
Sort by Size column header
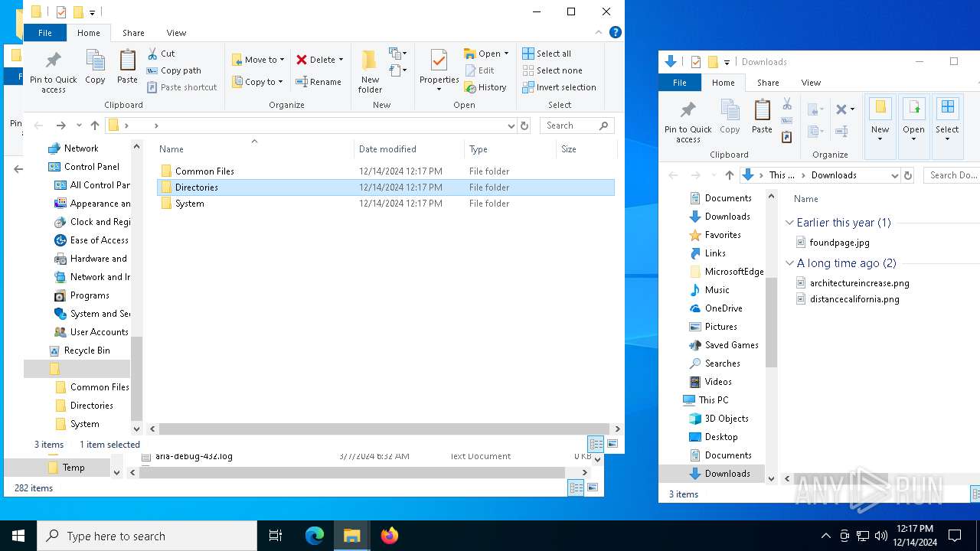586,149
